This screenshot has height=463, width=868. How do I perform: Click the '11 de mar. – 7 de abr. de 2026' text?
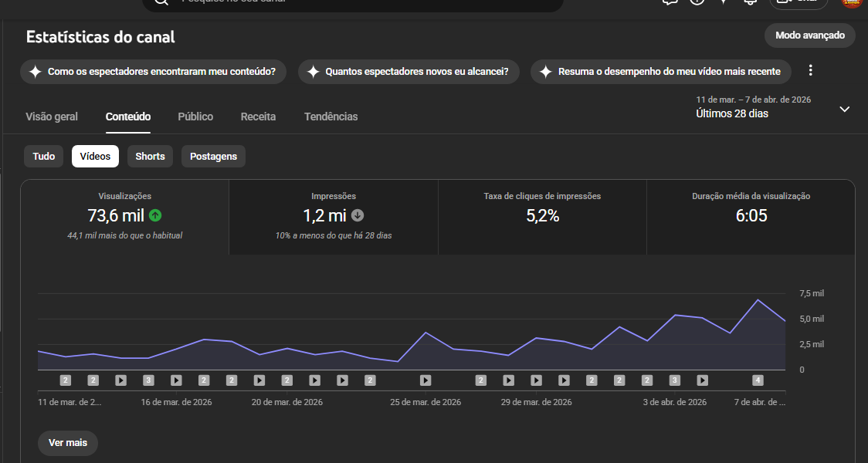tap(754, 100)
